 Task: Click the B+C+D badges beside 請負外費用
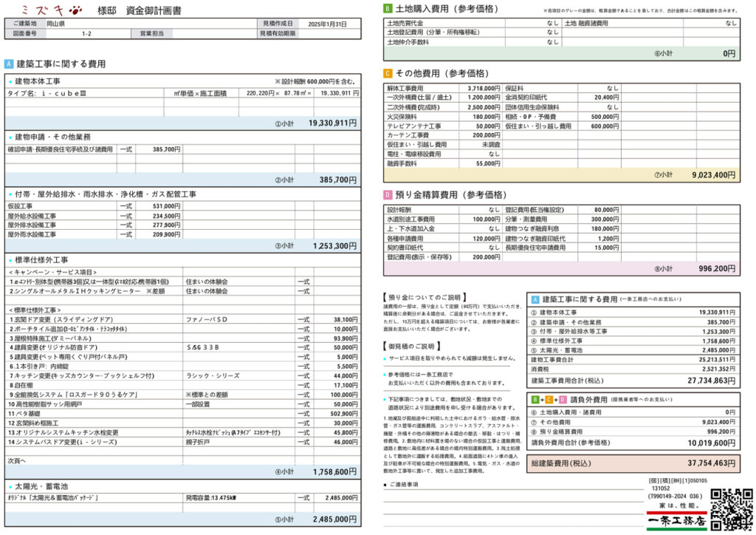[x=549, y=399]
